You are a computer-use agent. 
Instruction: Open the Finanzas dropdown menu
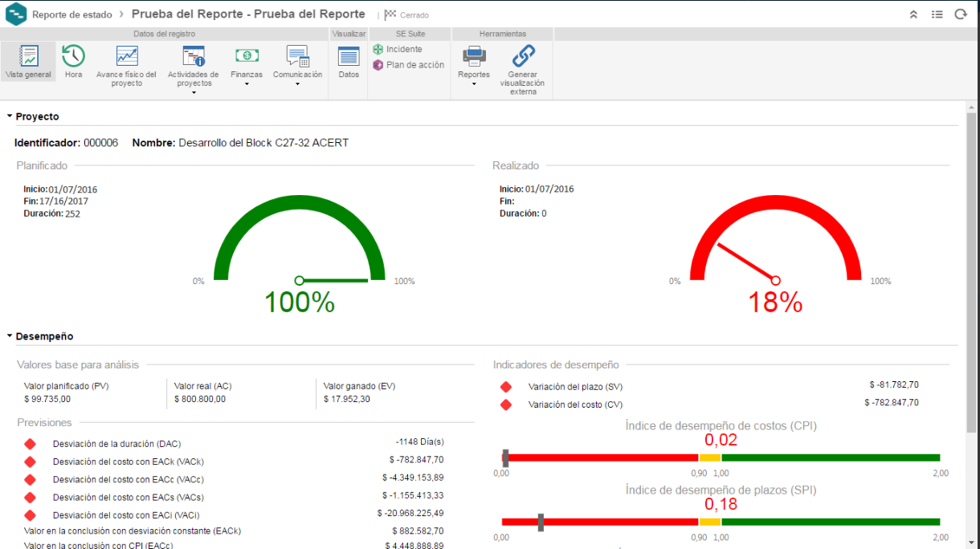tap(247, 83)
